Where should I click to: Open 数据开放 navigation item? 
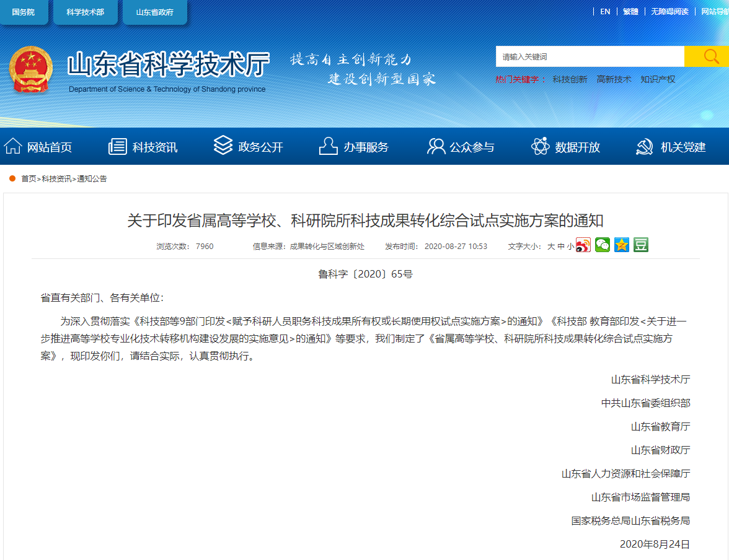[566, 147]
